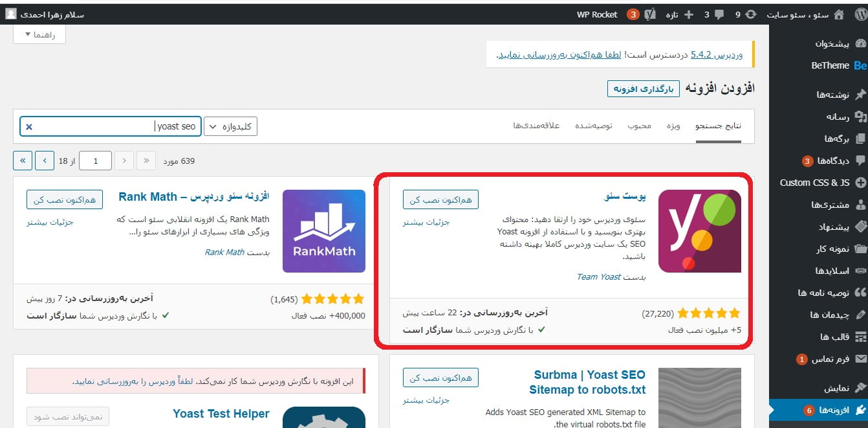
Task: Open WP Rocket in the admin bar
Action: (597, 14)
